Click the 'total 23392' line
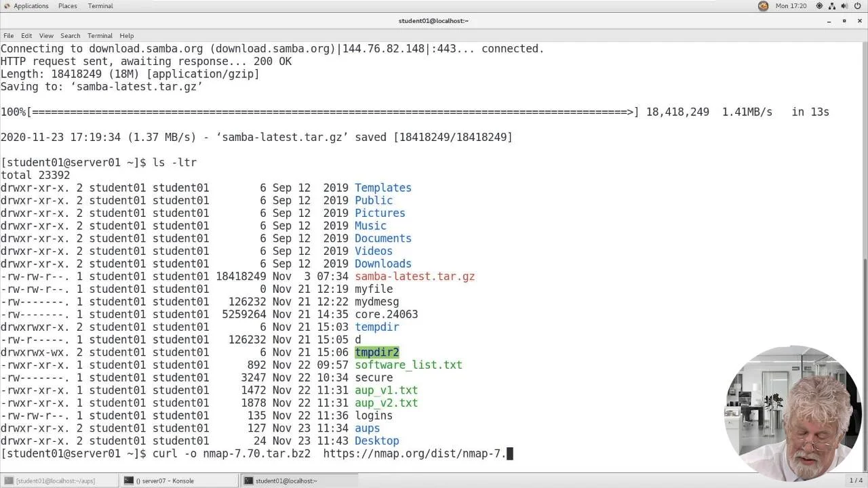Image resolution: width=868 pixels, height=488 pixels. [x=35, y=175]
